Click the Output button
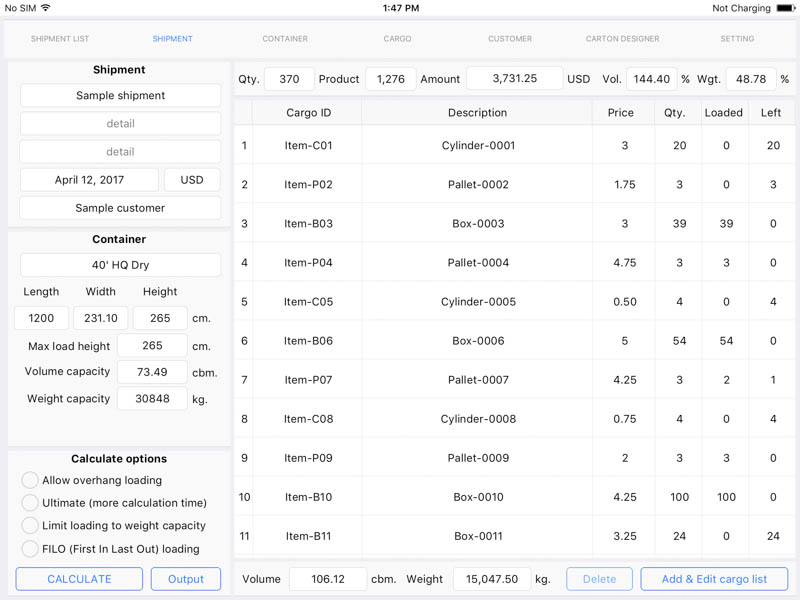The image size is (800, 600). coord(186,579)
